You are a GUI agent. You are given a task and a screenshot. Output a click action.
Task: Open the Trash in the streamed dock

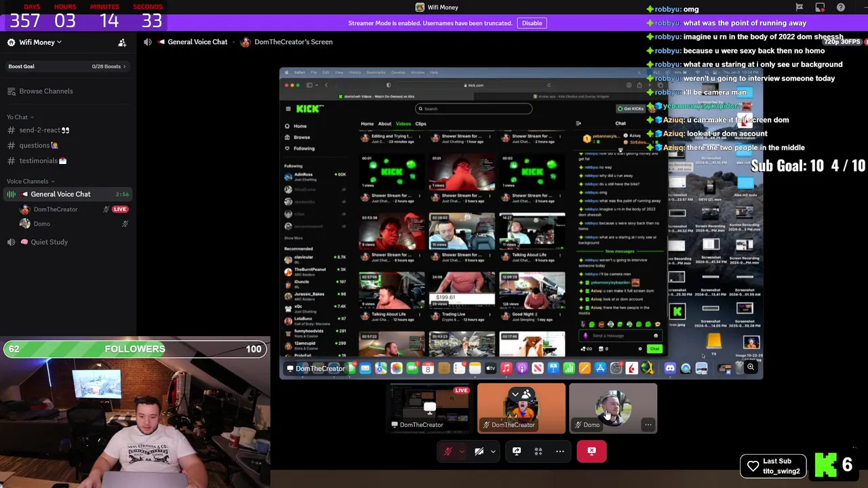click(x=740, y=368)
